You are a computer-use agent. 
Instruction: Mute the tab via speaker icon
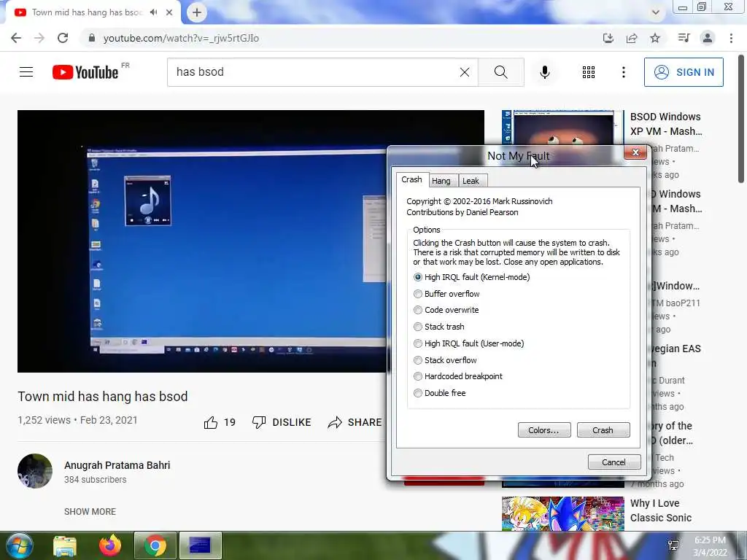point(153,12)
